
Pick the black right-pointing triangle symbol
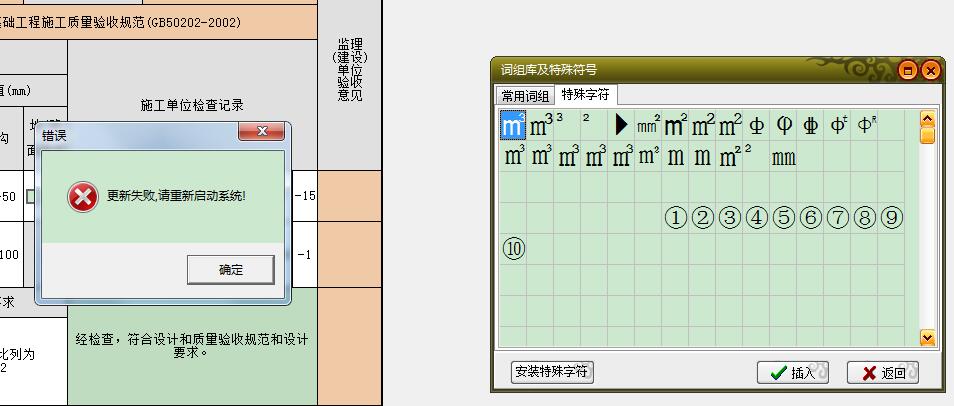[621, 126]
